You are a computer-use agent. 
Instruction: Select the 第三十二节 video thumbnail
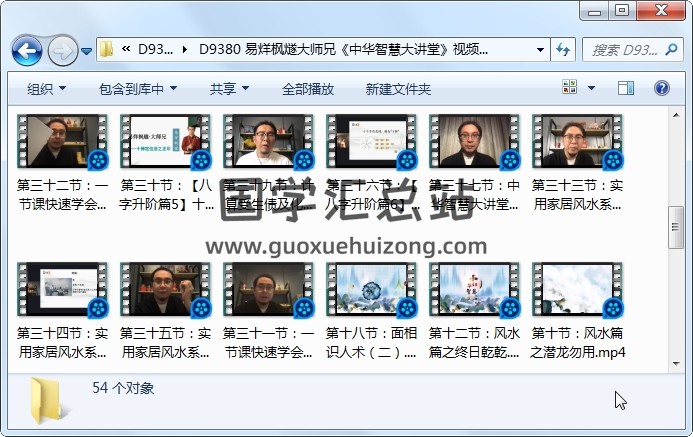click(62, 142)
